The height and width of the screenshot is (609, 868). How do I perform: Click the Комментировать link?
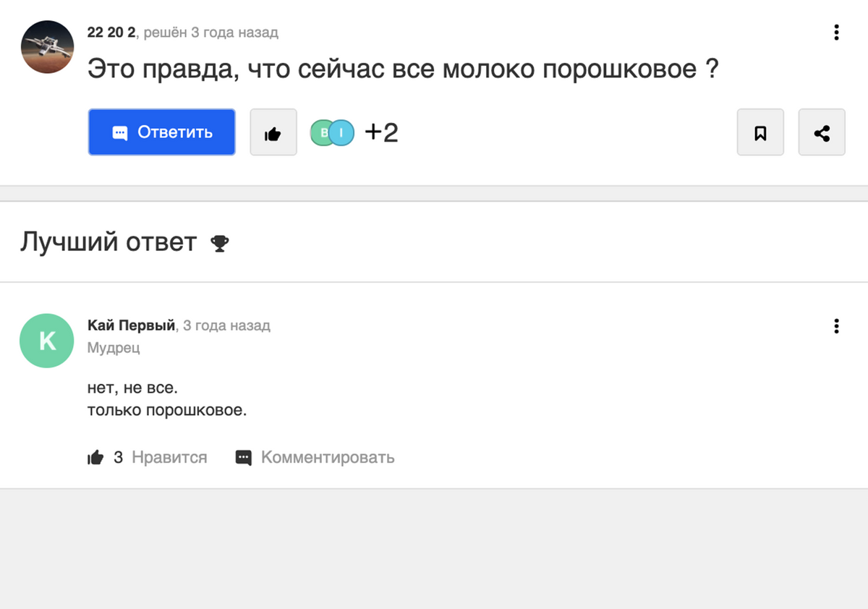pos(328,457)
